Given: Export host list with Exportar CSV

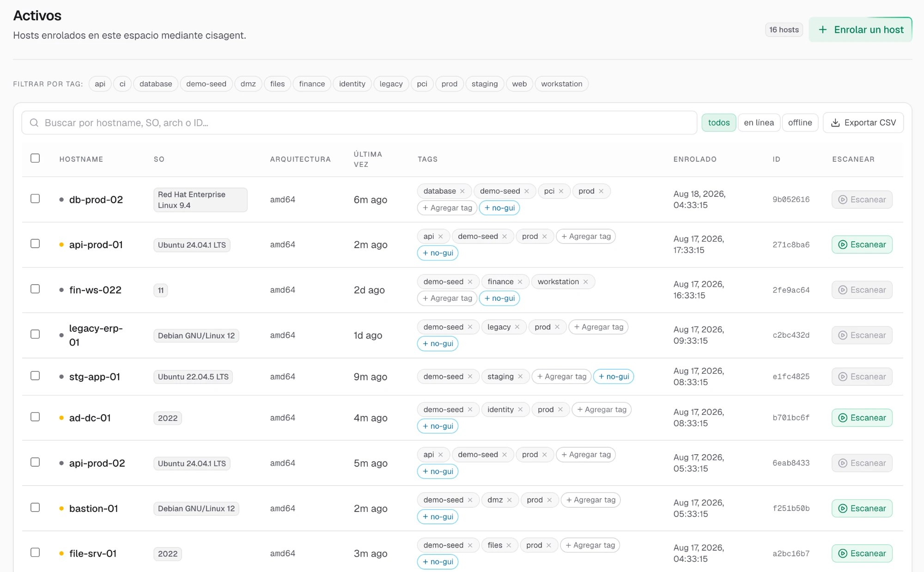Looking at the screenshot, I should point(863,123).
